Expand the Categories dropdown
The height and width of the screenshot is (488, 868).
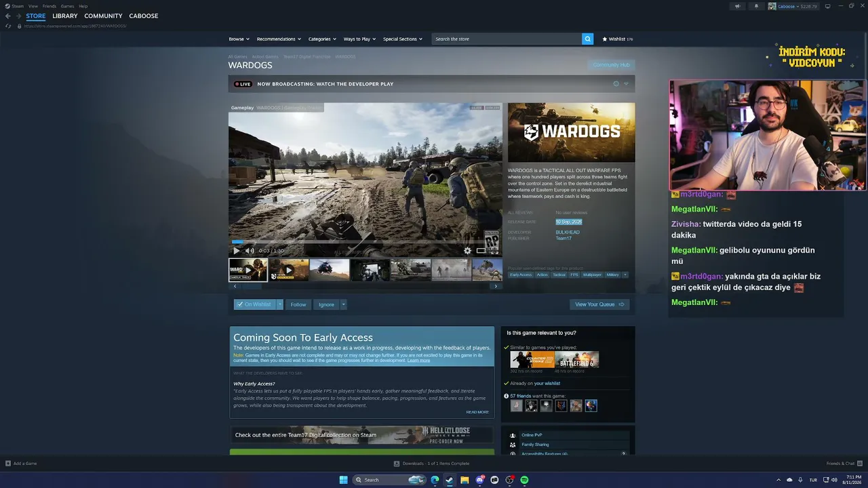(321, 39)
